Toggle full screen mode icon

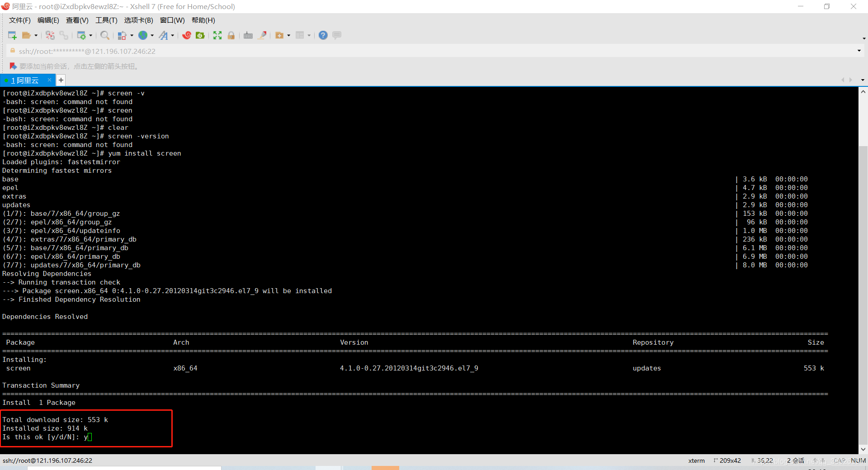(x=217, y=35)
